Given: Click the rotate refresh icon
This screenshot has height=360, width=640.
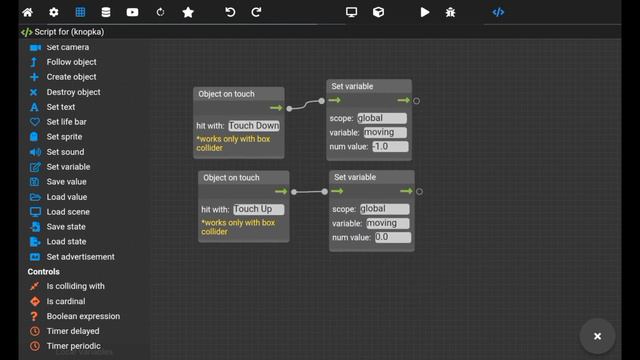Looking at the screenshot, I should (160, 12).
